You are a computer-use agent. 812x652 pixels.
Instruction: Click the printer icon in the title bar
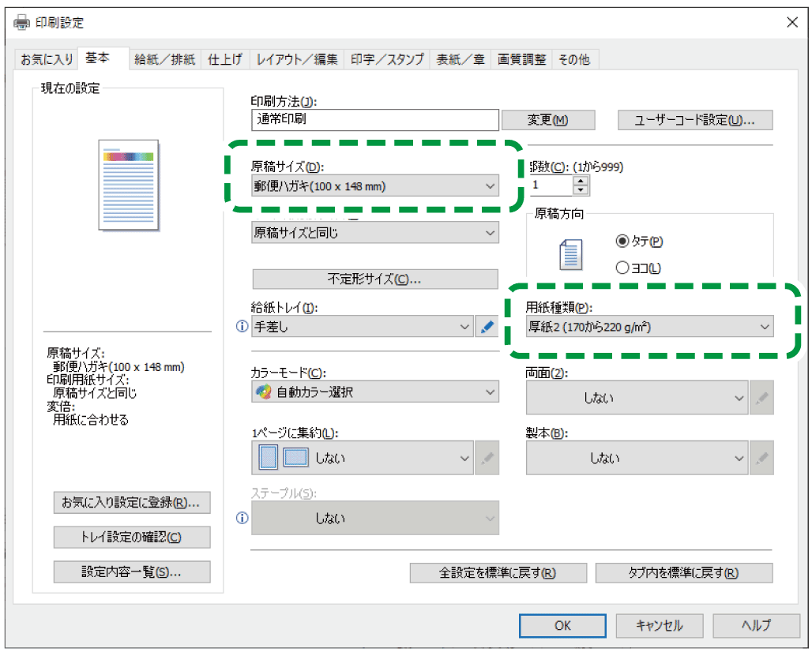pyautogui.click(x=21, y=23)
